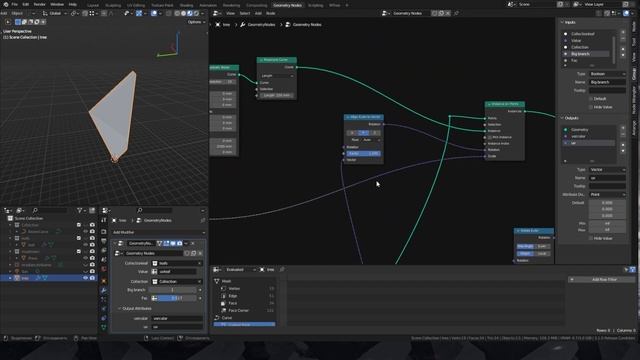This screenshot has width=640, height=360.
Task: Toggle X-ray mode in viewport header
Action: [169, 13]
